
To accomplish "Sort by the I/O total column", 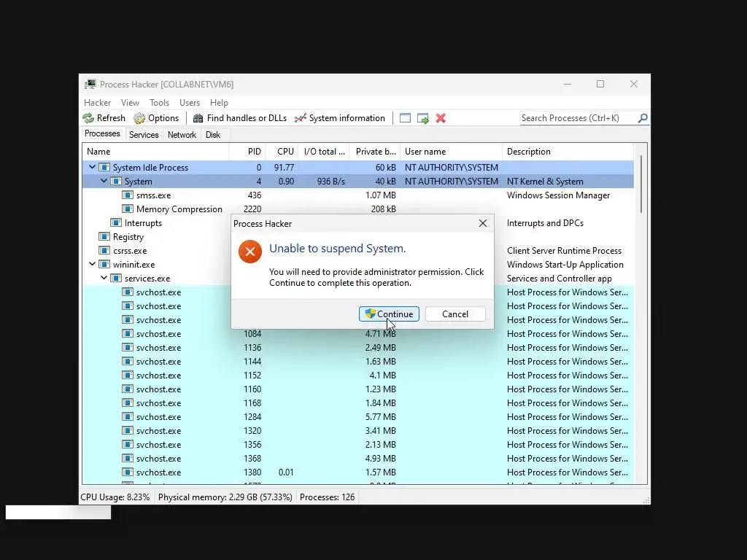I will 324,152.
